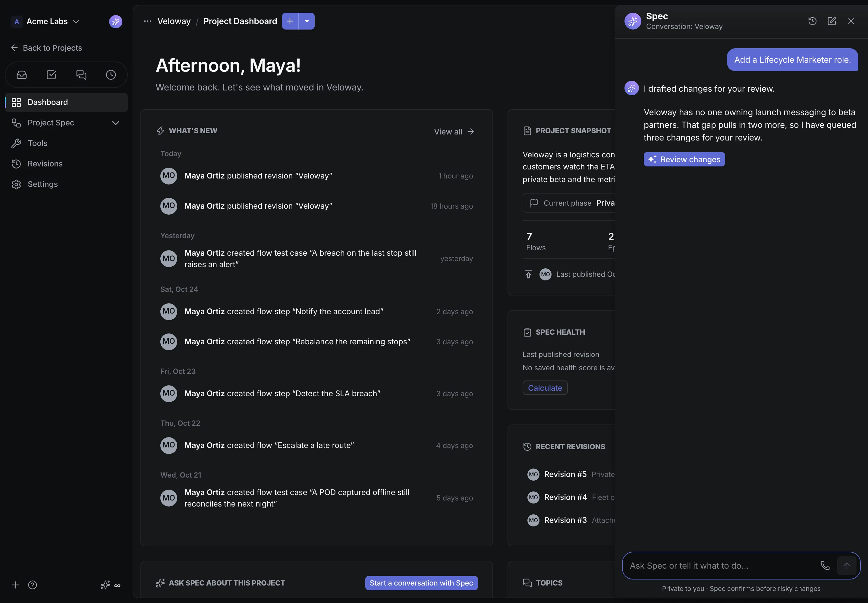Start new conversation with the compose icon
This screenshot has height=603, width=868.
coord(832,21)
